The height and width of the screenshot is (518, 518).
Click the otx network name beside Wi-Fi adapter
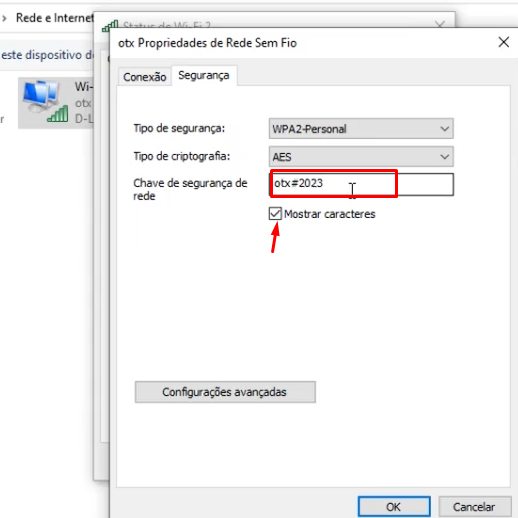click(x=83, y=103)
